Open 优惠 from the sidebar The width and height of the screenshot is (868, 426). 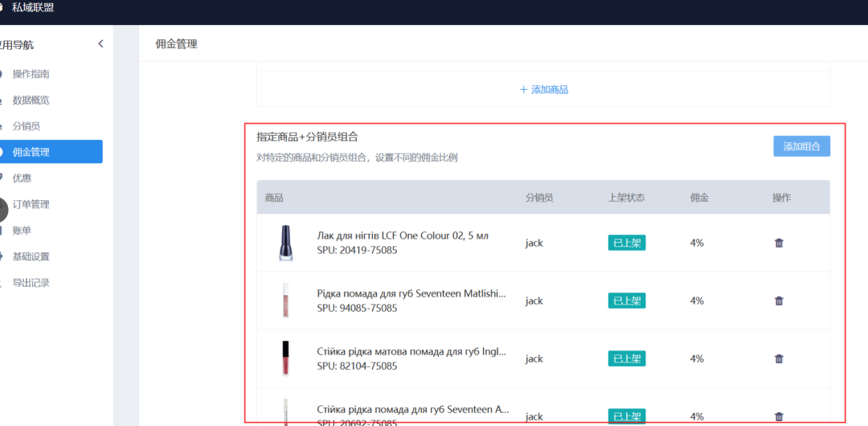point(23,178)
